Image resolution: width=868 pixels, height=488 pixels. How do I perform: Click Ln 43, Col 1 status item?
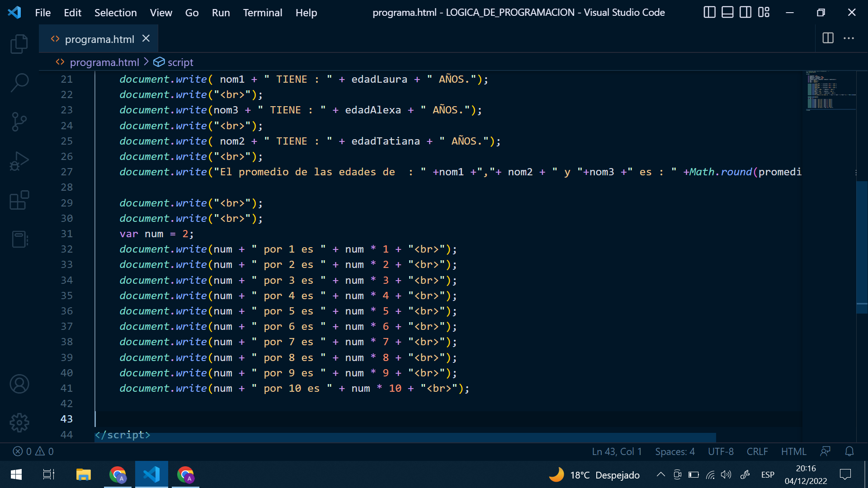tap(617, 451)
